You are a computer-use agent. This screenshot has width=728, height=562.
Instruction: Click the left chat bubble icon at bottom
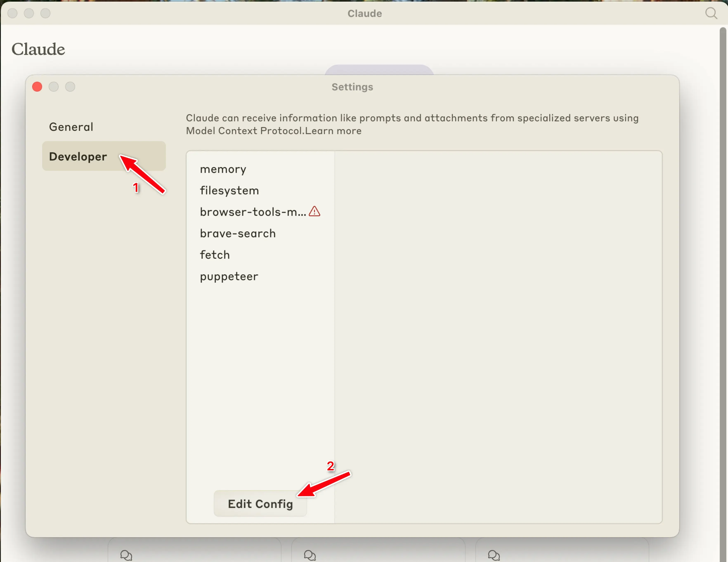126,555
